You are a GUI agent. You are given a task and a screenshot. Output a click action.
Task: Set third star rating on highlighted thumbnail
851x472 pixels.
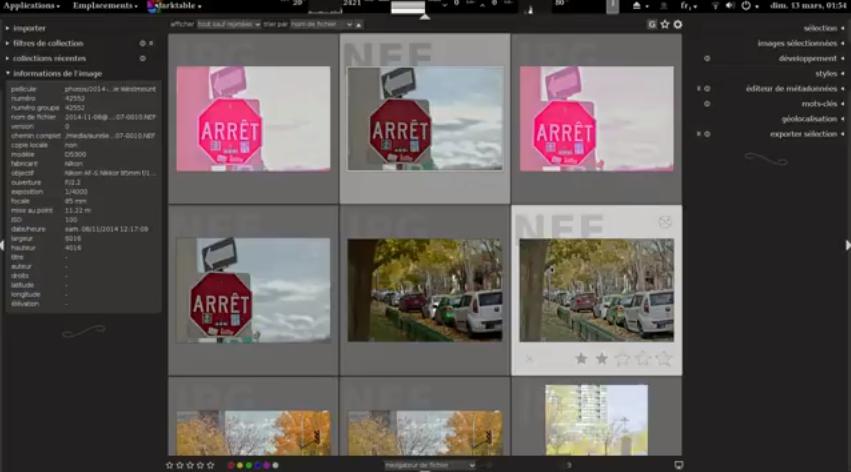(623, 359)
